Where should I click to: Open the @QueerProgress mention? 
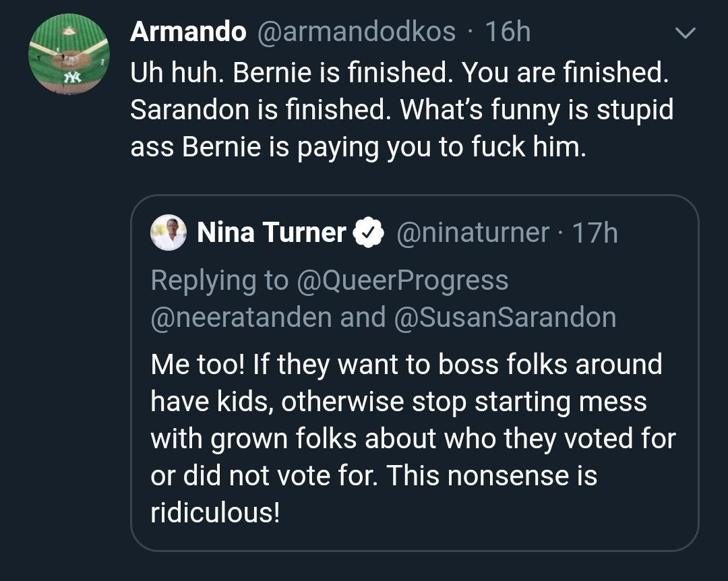coord(402,280)
